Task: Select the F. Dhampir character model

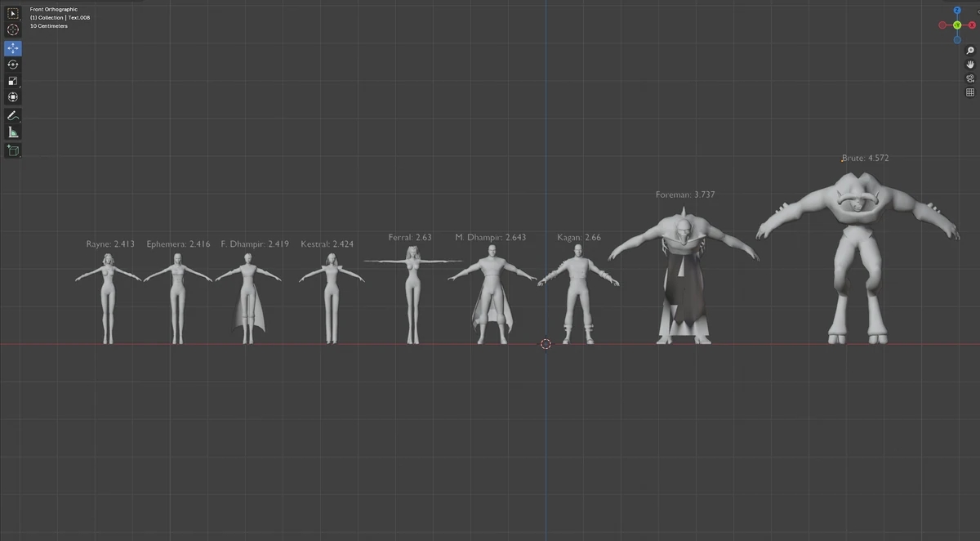Action: click(x=247, y=294)
